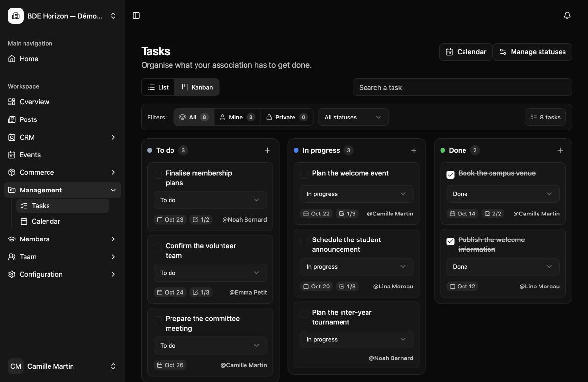Check the Confirm the volunteer team checkbox
Viewport: 588px width, 382px height.
[x=158, y=248]
